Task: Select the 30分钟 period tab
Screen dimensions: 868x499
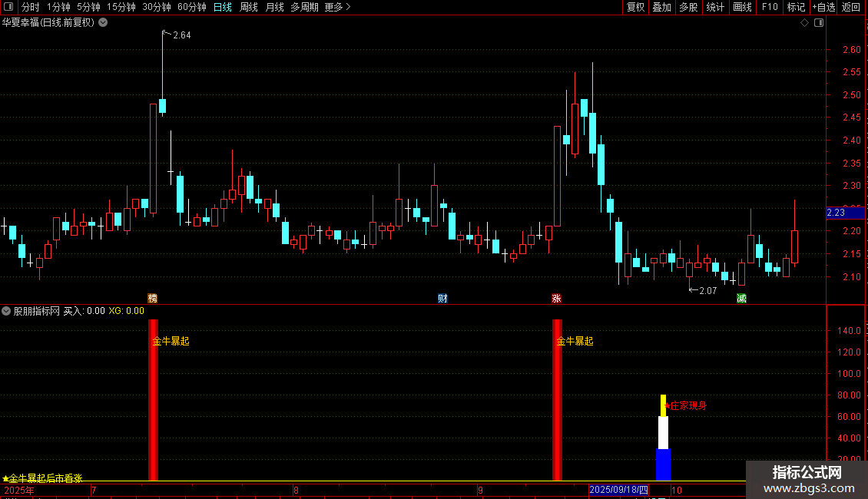Action: [x=157, y=7]
